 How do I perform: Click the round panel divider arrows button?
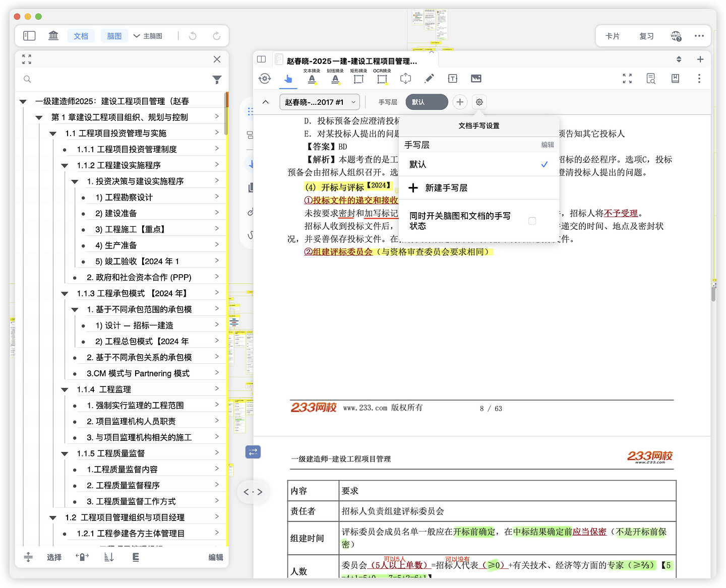point(253,492)
